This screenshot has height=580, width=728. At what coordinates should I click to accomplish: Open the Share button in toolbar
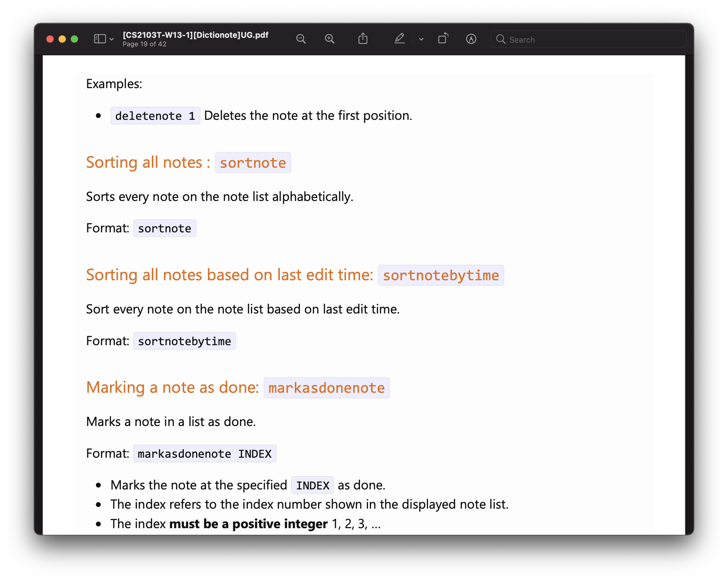point(363,39)
